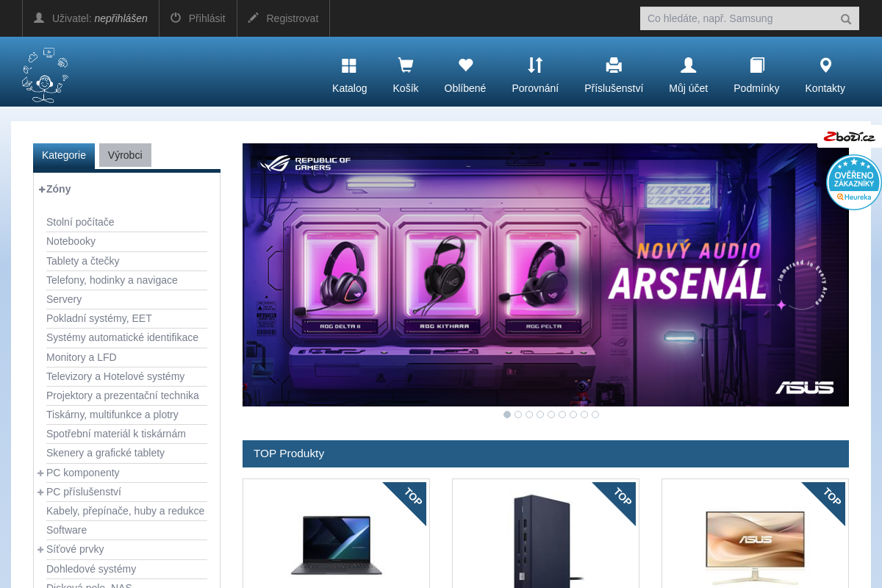Switch to the Kategorie tab
Image resolution: width=882 pixels, height=588 pixels.
[64, 155]
